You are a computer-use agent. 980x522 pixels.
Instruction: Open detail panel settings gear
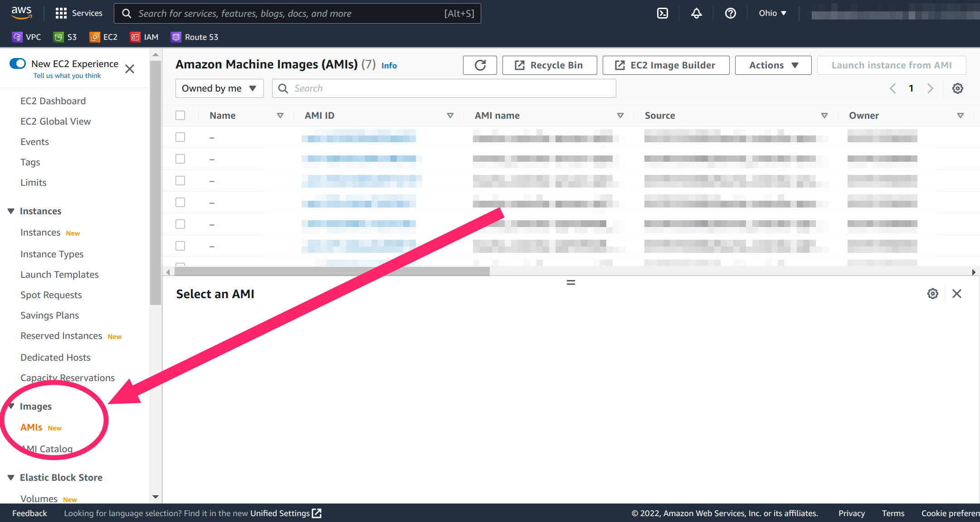pos(933,294)
